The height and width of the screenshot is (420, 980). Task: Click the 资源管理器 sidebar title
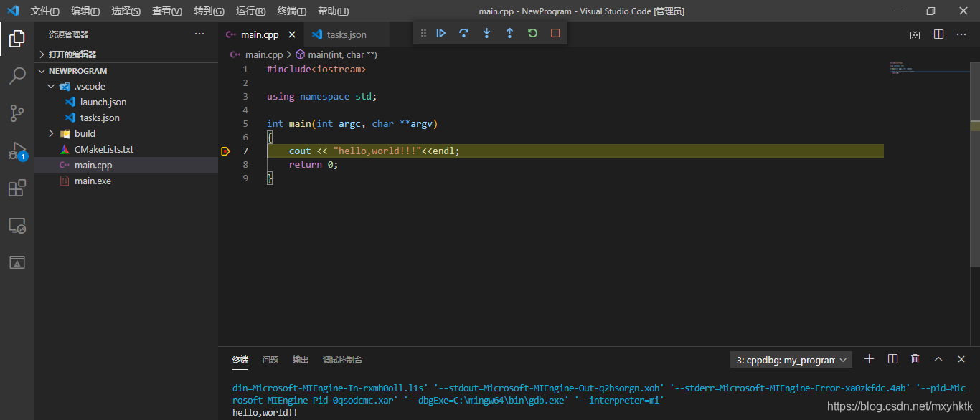click(69, 34)
